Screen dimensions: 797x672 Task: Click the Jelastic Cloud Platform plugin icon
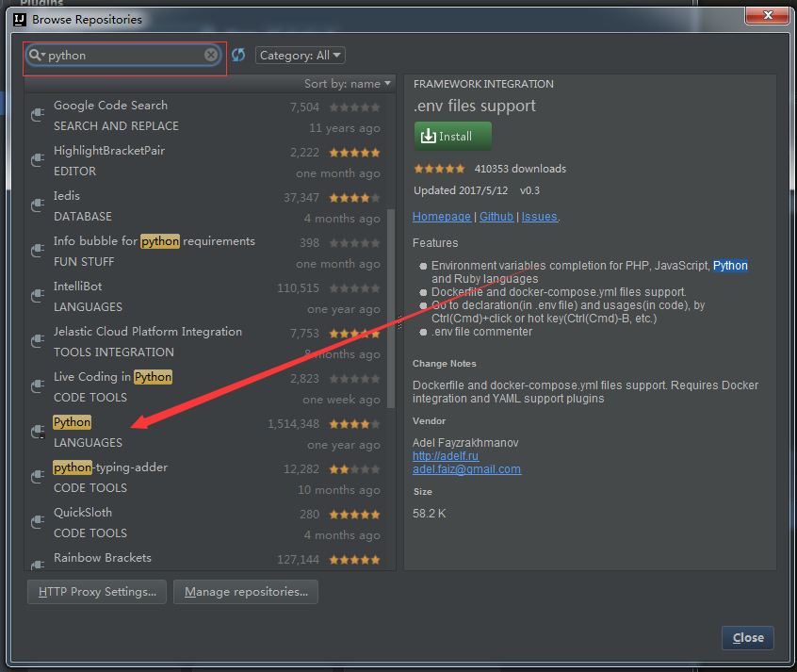pos(38,341)
